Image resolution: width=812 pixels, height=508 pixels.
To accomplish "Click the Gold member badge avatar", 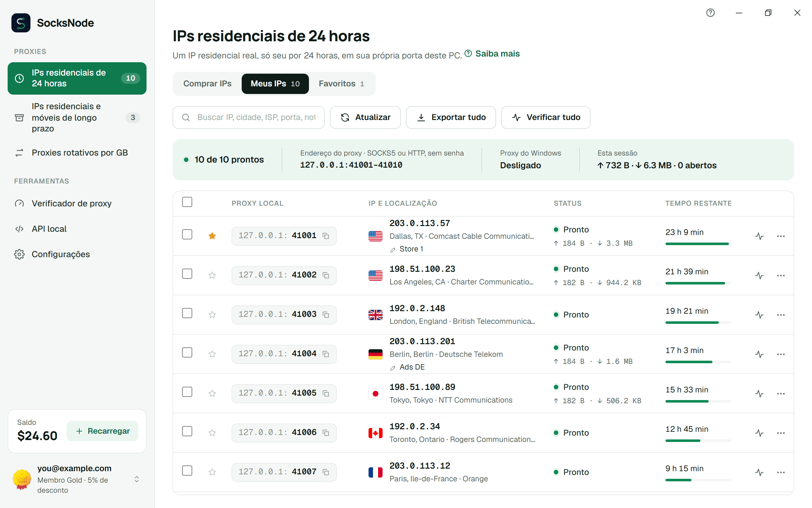I will pyautogui.click(x=22, y=479).
